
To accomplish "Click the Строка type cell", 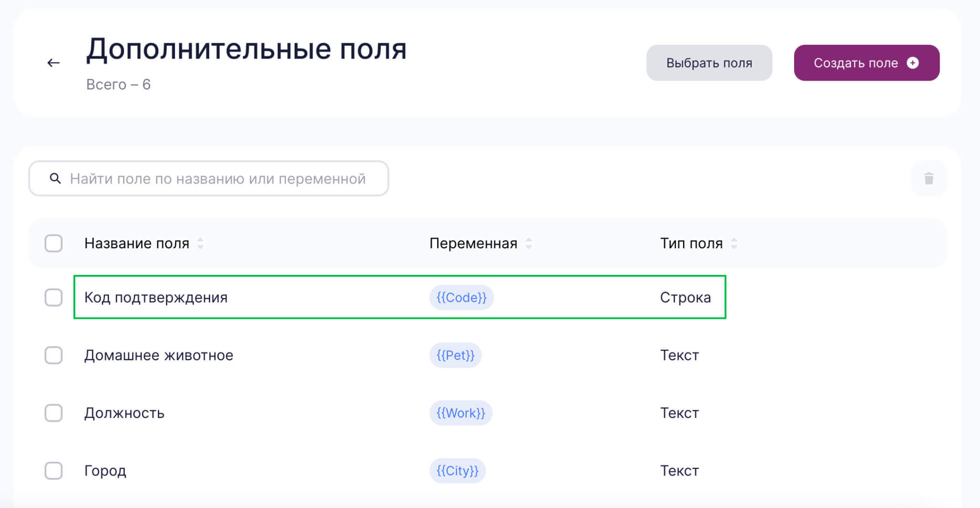I will (685, 297).
